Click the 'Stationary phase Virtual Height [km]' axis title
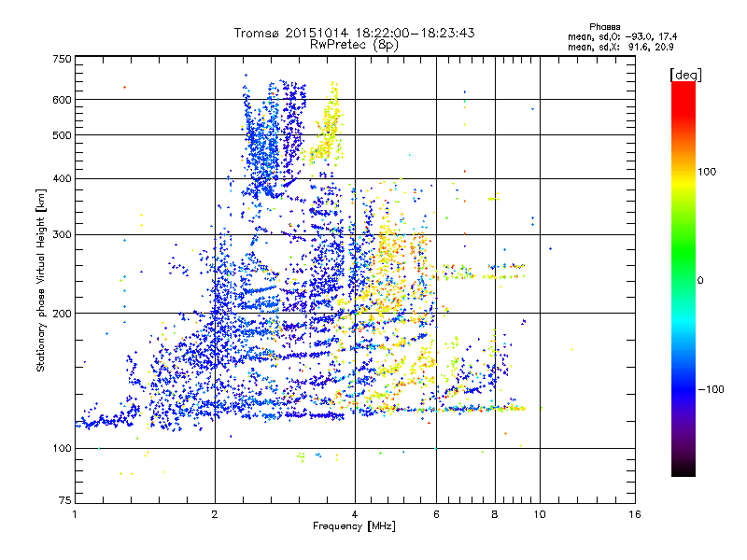Screen dimensions: 747x560 41,281
